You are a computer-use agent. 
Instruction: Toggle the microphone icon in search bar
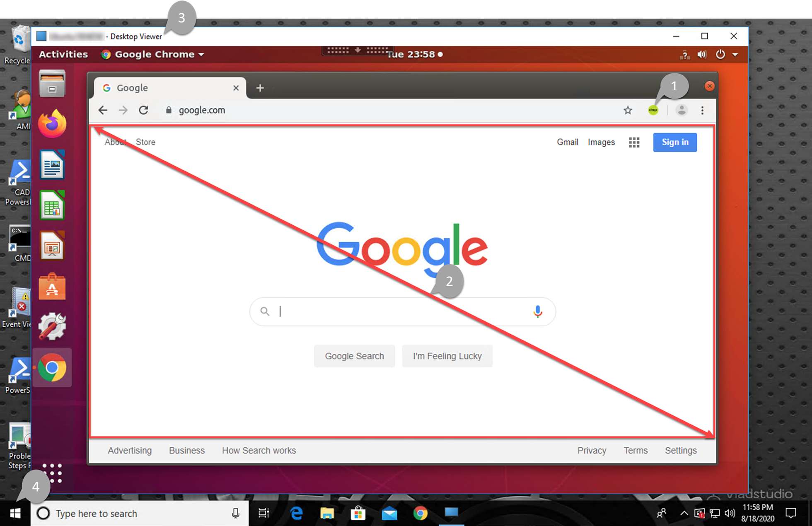tap(537, 311)
